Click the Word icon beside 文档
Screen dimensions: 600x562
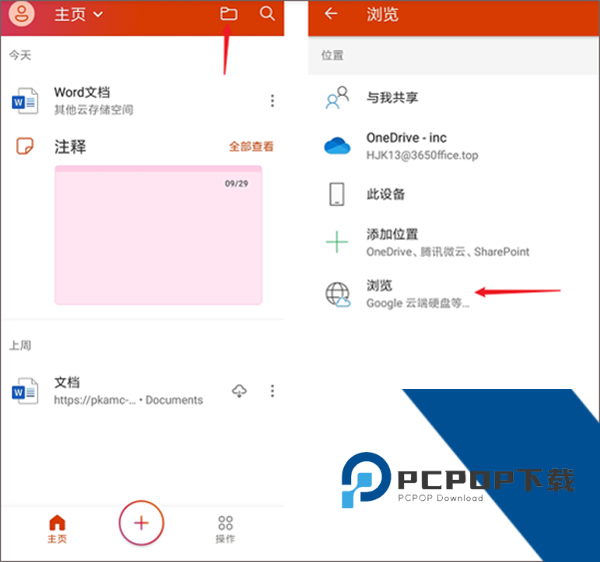tap(25, 391)
